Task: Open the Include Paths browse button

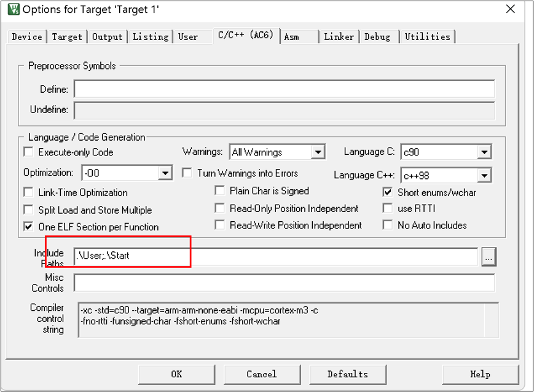Action: (x=489, y=257)
